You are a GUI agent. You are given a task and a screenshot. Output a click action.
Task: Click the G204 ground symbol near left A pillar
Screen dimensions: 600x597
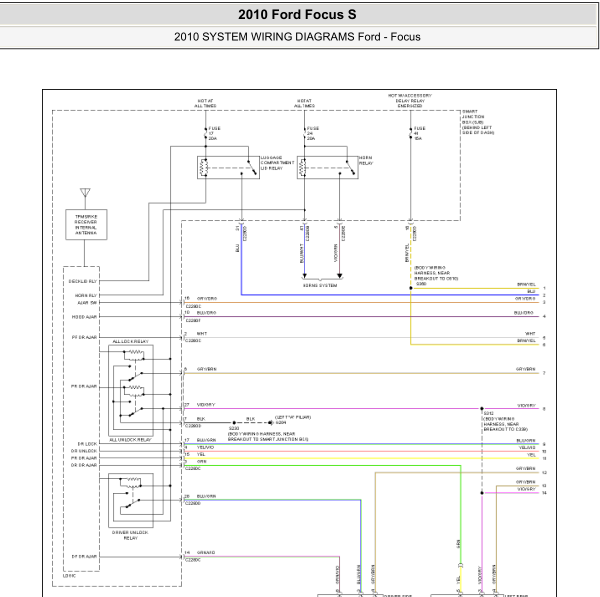pyautogui.click(x=271, y=422)
